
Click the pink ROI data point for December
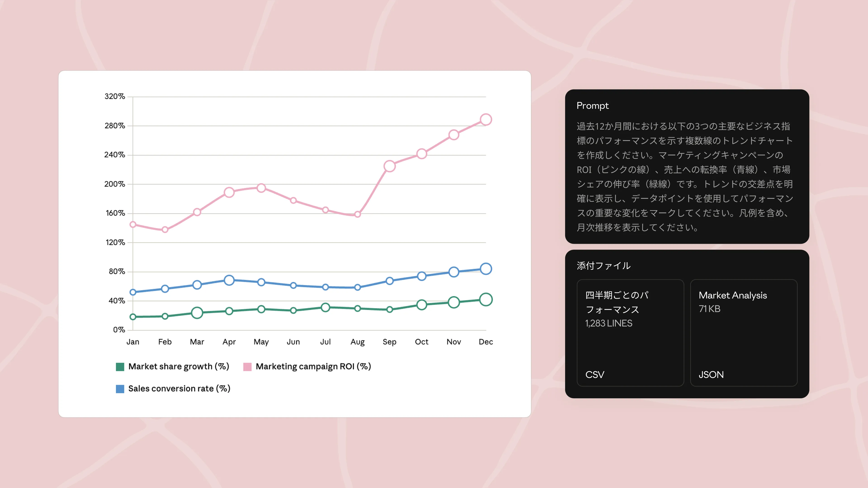tap(486, 120)
